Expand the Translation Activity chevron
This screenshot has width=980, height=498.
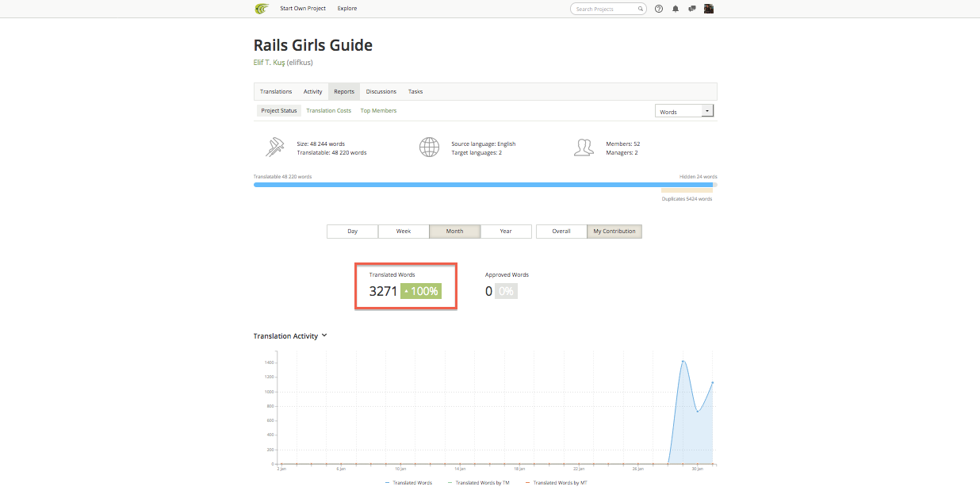pos(324,335)
